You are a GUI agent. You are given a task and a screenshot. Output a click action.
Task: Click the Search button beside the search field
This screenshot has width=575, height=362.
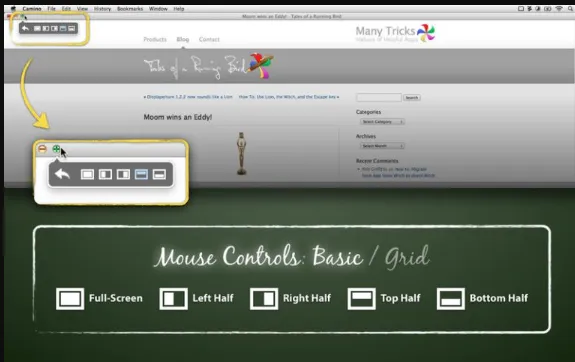point(411,98)
